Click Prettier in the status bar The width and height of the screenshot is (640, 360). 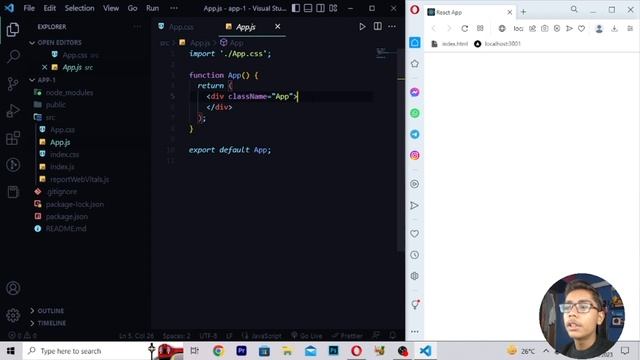click(x=347, y=336)
